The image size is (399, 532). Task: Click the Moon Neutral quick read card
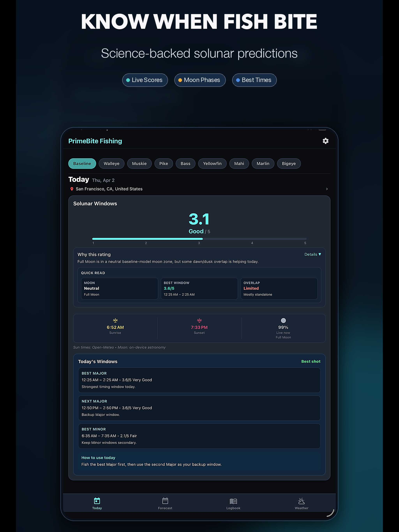point(119,289)
